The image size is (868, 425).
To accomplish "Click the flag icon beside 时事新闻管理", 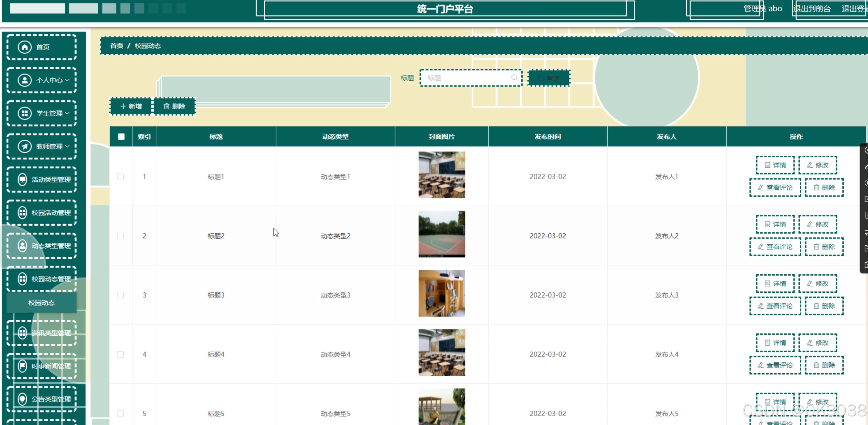I will [x=22, y=366].
